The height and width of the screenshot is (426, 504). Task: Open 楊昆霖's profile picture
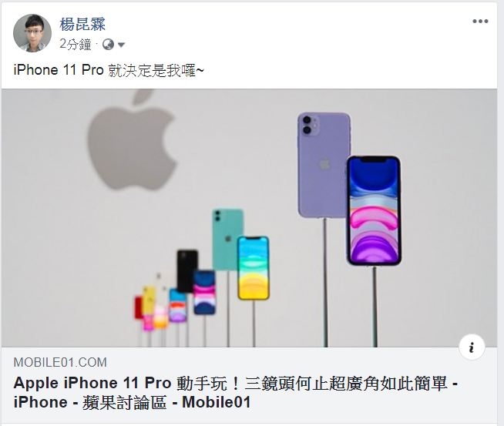pyautogui.click(x=32, y=33)
